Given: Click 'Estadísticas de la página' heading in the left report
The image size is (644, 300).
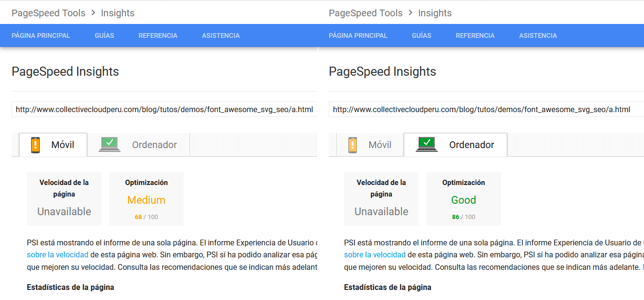Looking at the screenshot, I should tap(70, 288).
